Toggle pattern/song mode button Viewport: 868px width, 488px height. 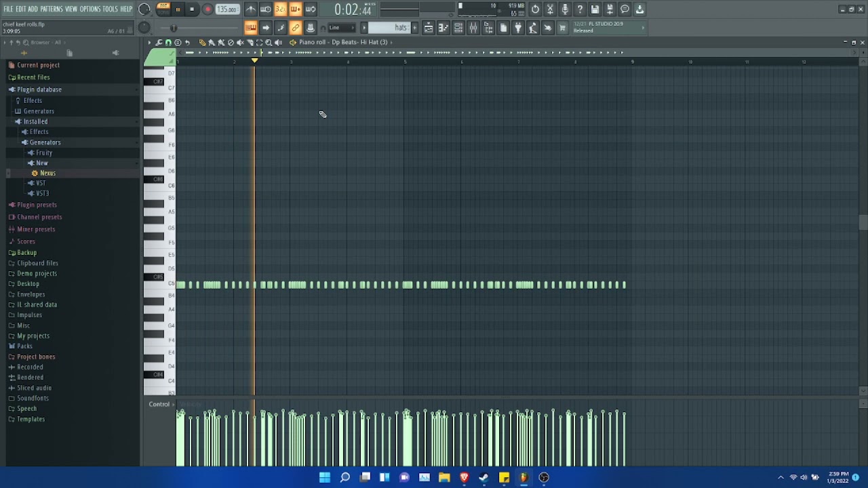163,9
